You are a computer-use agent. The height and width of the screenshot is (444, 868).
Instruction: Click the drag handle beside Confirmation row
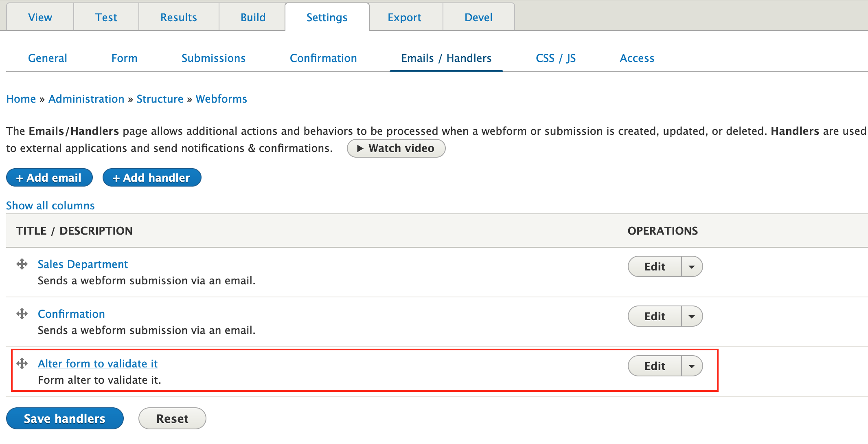(22, 314)
